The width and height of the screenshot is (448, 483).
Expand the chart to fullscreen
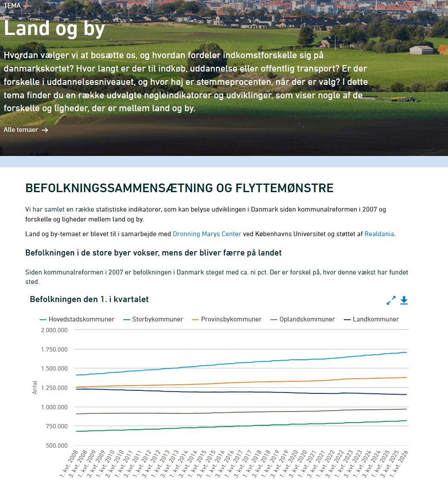(391, 300)
